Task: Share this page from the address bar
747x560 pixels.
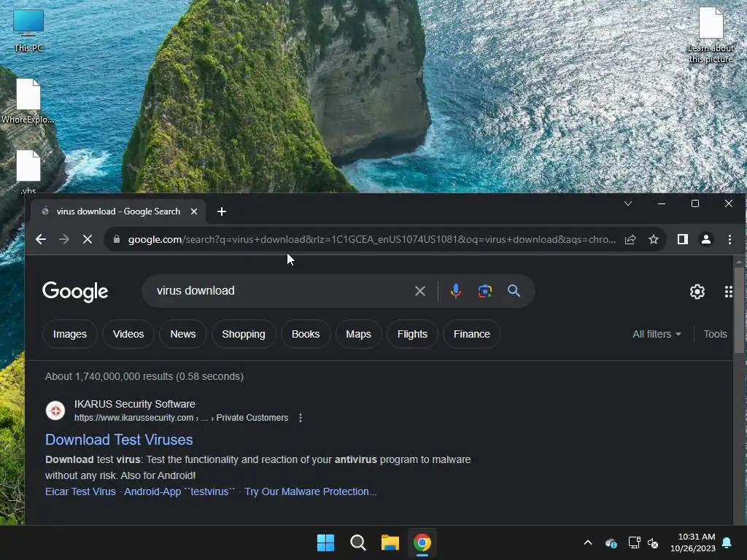Action: point(630,239)
